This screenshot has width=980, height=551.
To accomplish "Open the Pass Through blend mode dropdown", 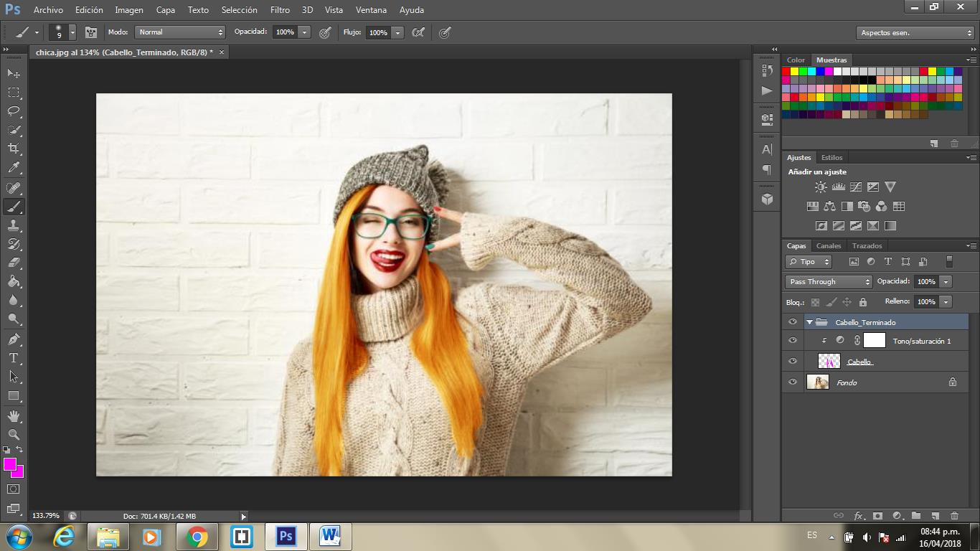I will 829,282.
